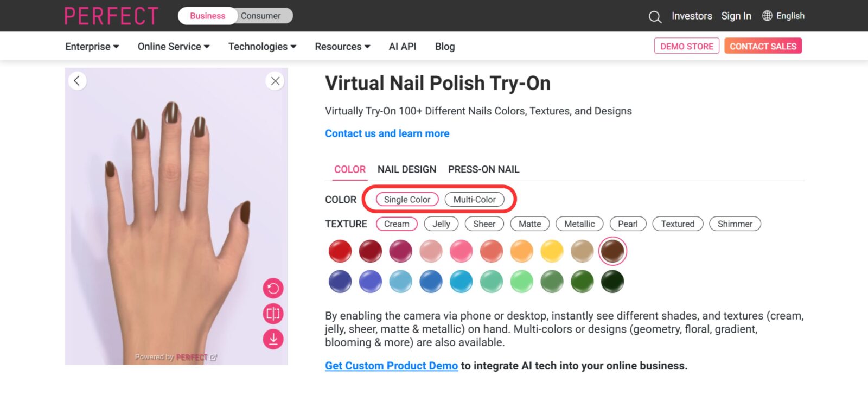Expand the Resources menu
868x408 pixels.
[x=343, y=47]
